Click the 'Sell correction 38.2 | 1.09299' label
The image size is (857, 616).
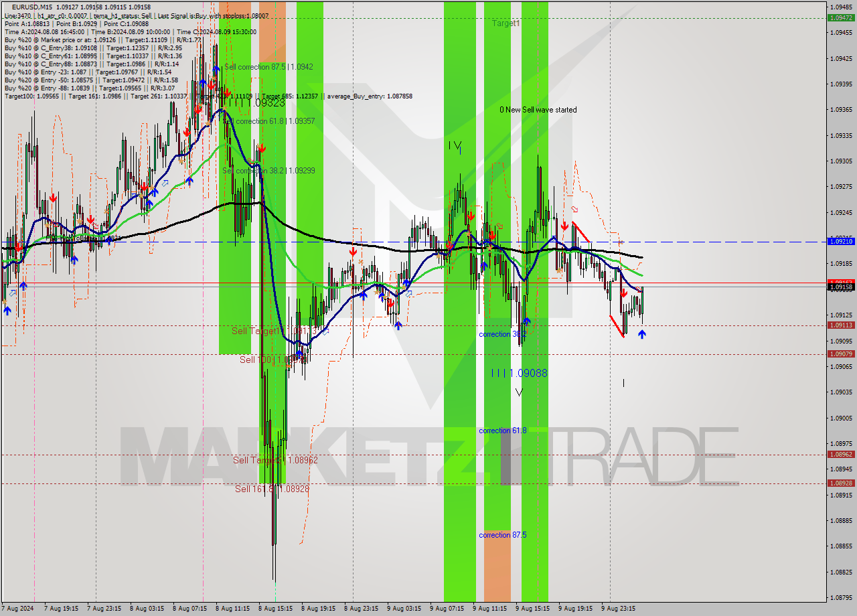pyautogui.click(x=268, y=171)
